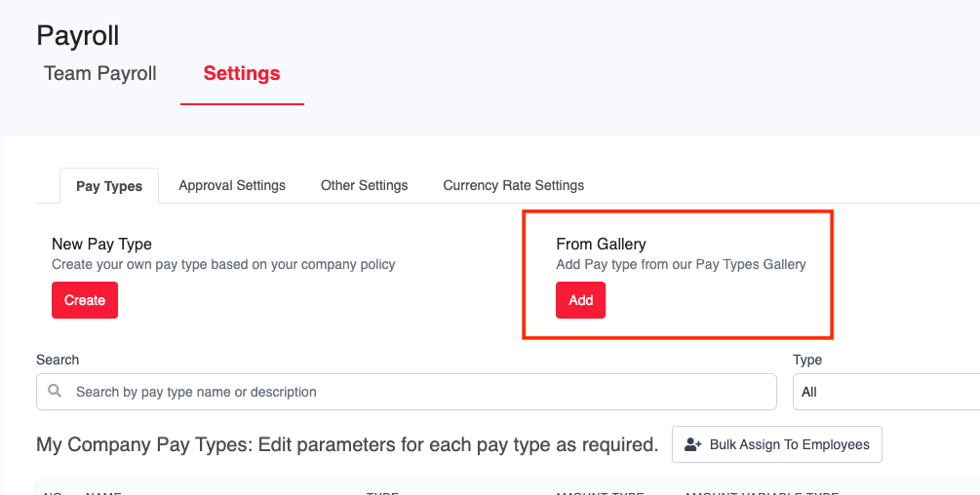Click the Payroll page heading
Viewport: 980px width, 495px height.
[x=77, y=36]
